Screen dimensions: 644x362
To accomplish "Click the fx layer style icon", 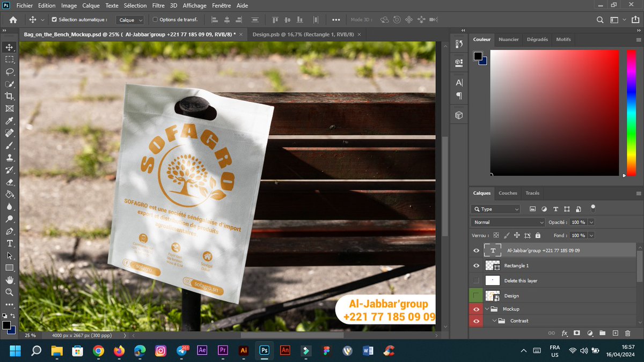I will click(565, 333).
